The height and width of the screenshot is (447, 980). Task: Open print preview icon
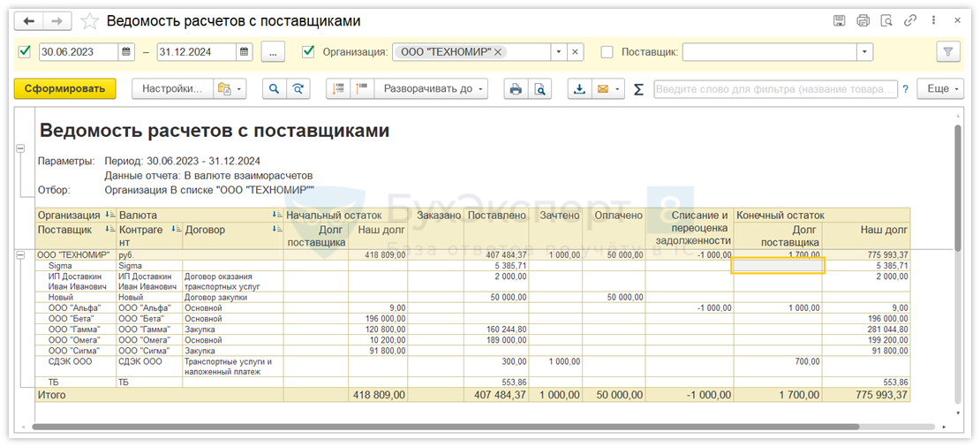[x=539, y=89]
